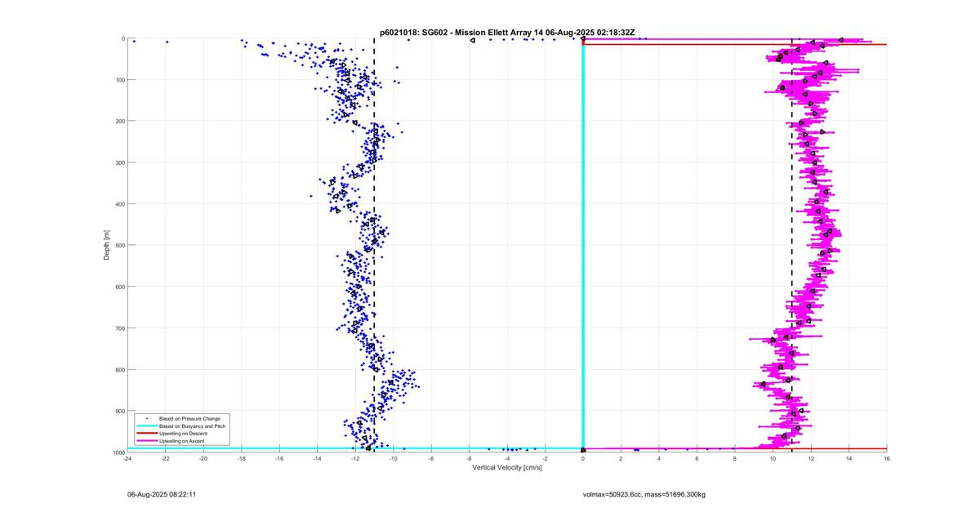Click the timestamp '06-Aug-2025 08:22:11' footer text

click(x=162, y=494)
